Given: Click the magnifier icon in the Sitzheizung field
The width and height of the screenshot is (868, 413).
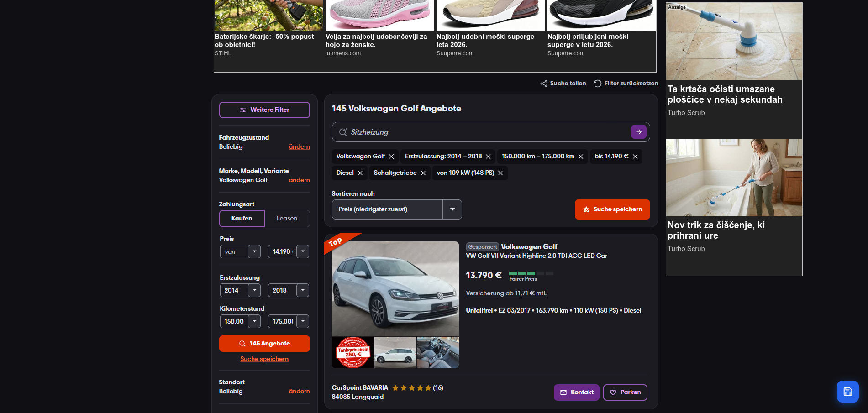Looking at the screenshot, I should [343, 132].
